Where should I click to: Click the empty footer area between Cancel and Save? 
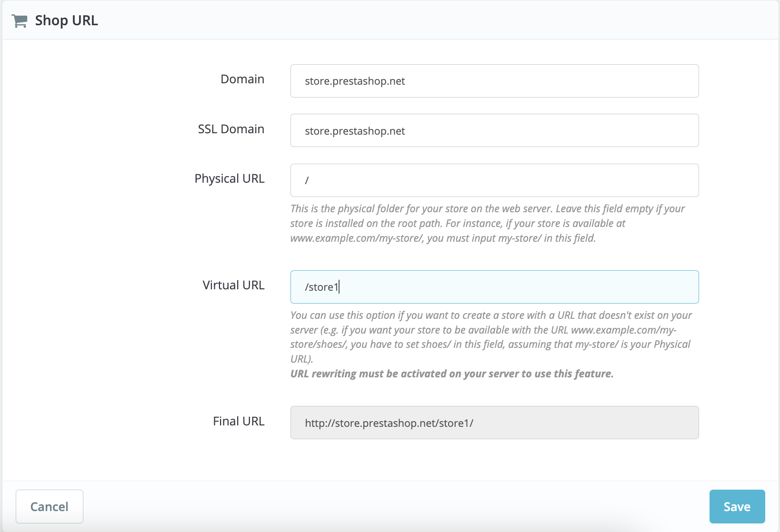tap(395, 506)
